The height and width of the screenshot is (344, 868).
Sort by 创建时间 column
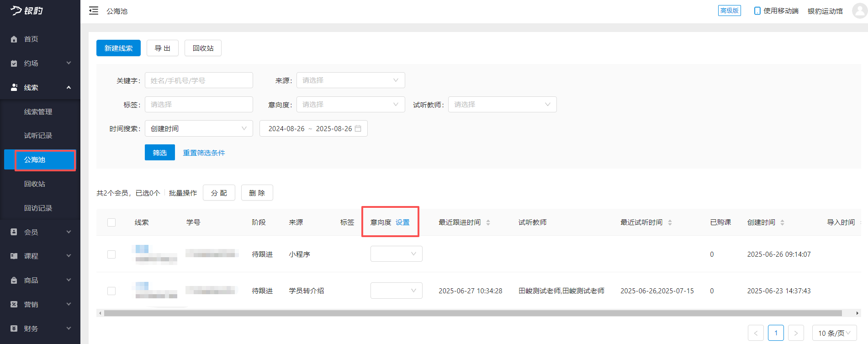(782, 222)
